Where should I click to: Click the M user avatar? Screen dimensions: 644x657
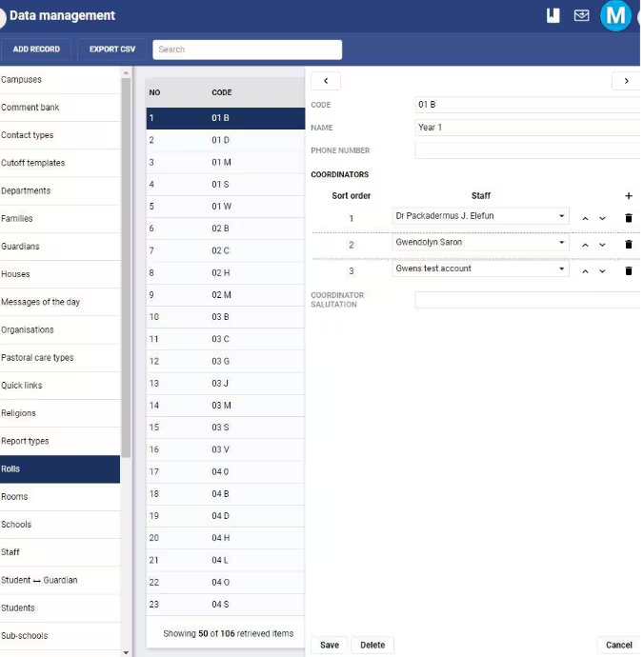click(615, 16)
